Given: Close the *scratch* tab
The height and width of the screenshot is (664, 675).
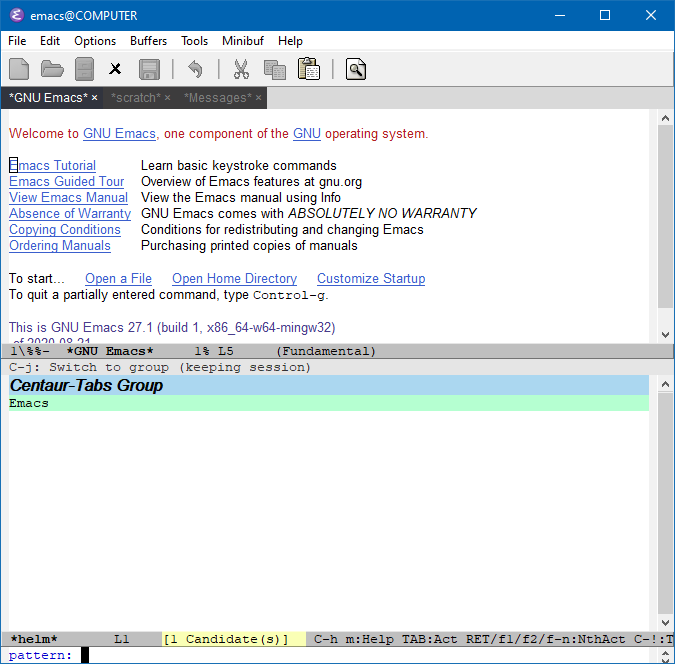Looking at the screenshot, I should [167, 98].
